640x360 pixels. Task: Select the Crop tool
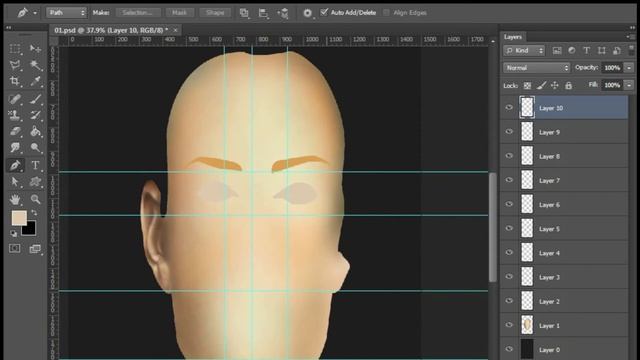pyautogui.click(x=15, y=81)
